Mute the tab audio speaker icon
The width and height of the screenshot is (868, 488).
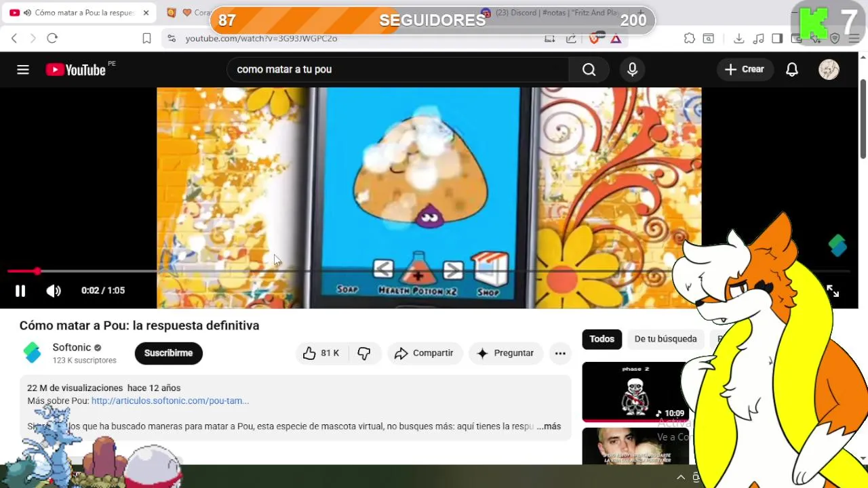pos(26,13)
